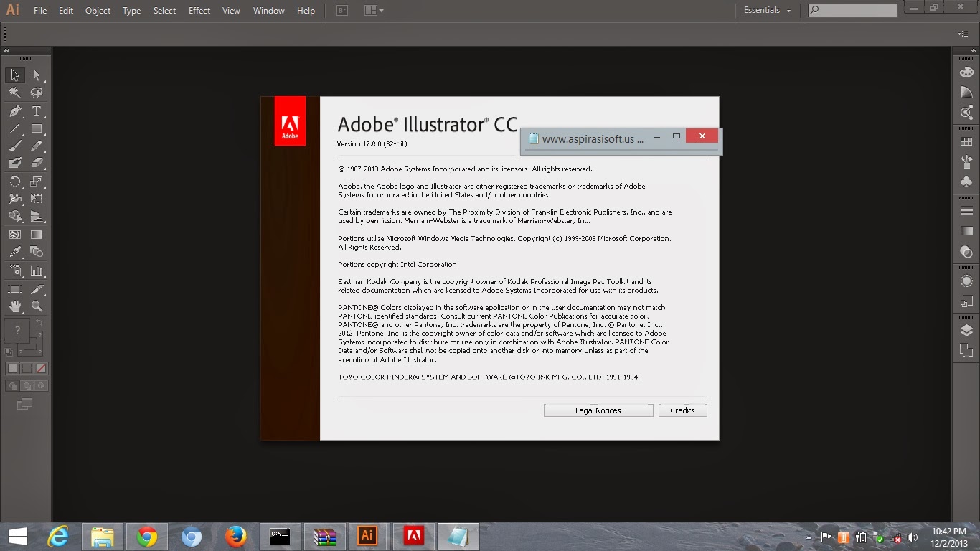This screenshot has height=551, width=980.
Task: Select the Perspective Grid tool
Action: click(x=37, y=217)
